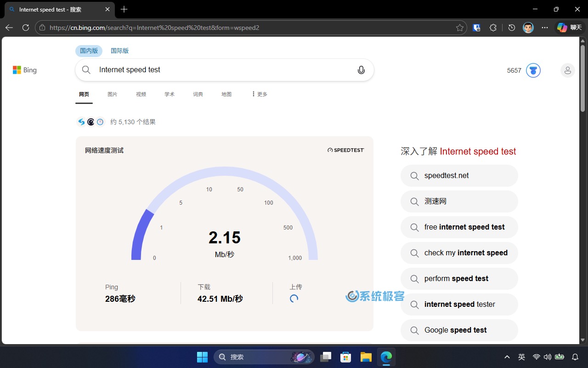Open Microsoft Store from taskbar
The height and width of the screenshot is (368, 588).
coord(345,357)
